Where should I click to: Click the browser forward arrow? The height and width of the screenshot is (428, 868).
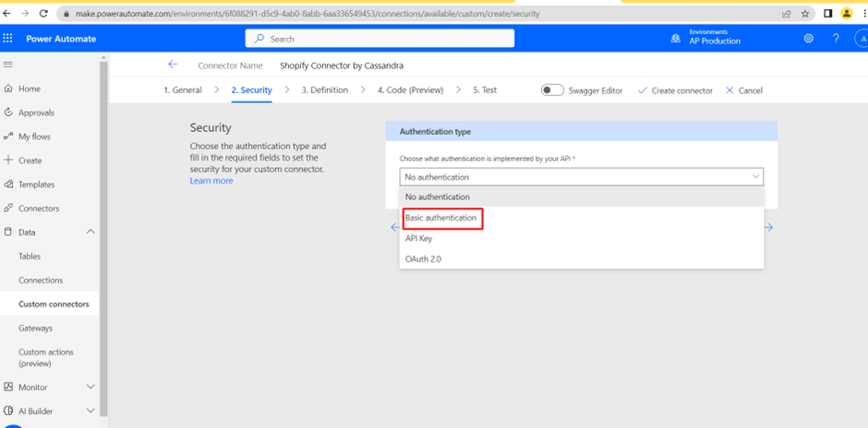tap(25, 14)
